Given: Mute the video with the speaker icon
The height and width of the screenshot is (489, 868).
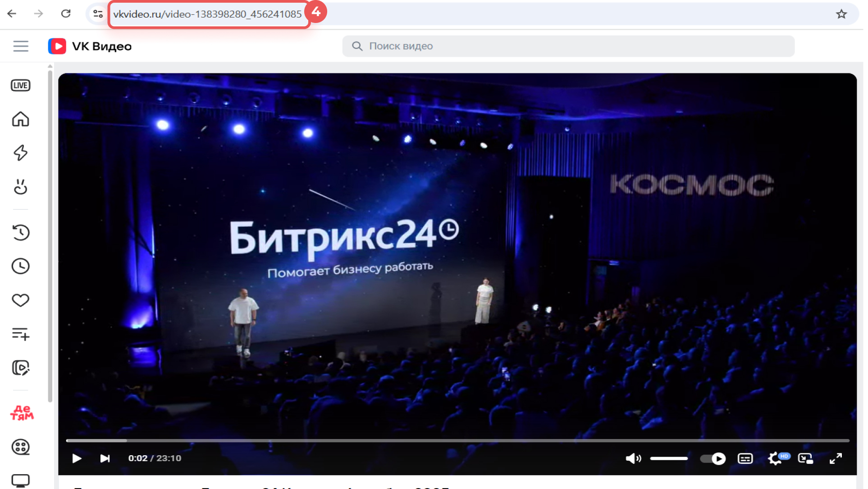Looking at the screenshot, I should [x=633, y=458].
